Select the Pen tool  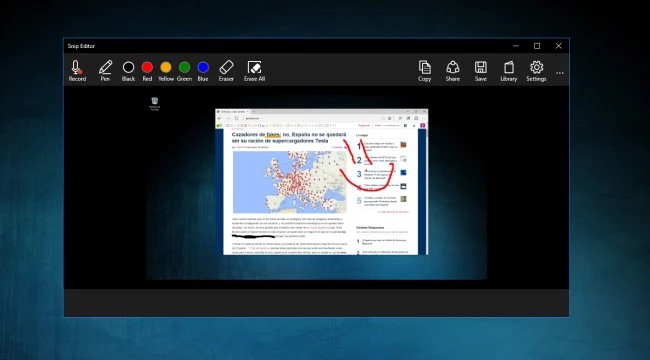point(105,71)
